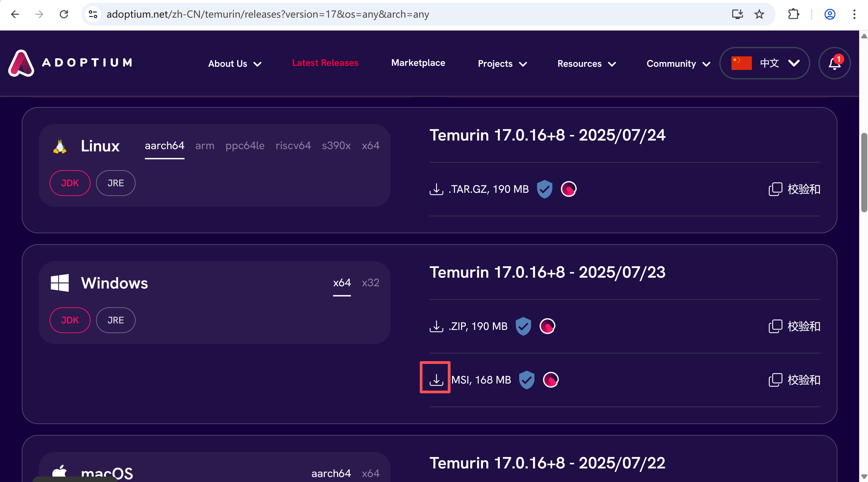This screenshot has width=868, height=482.
Task: Click 校验和 text in MSI row
Action: click(804, 380)
